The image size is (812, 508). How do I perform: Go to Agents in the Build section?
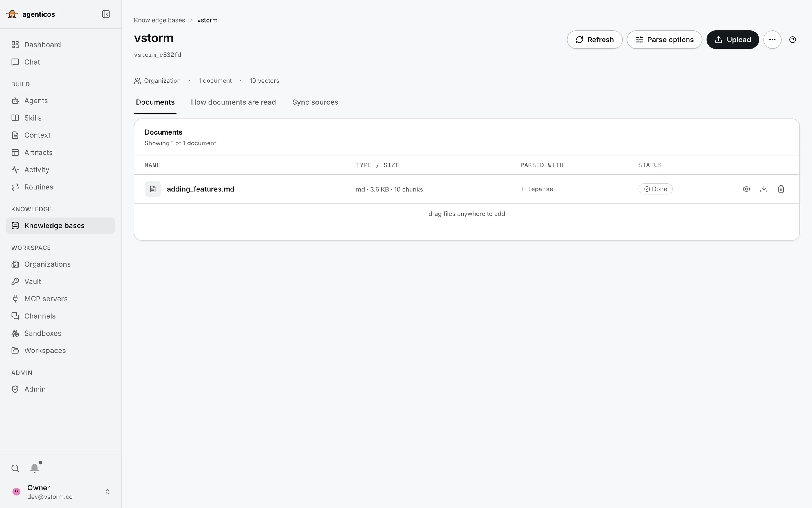(60, 100)
